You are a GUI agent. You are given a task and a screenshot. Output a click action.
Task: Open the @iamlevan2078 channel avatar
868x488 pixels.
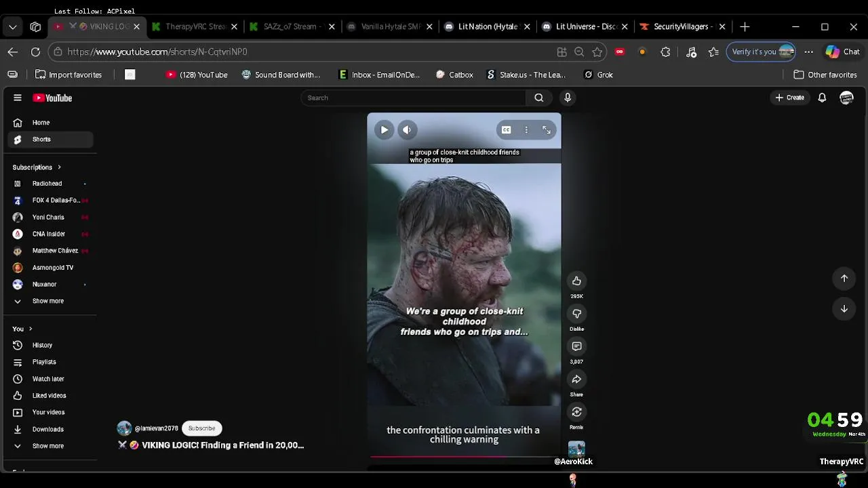point(124,428)
